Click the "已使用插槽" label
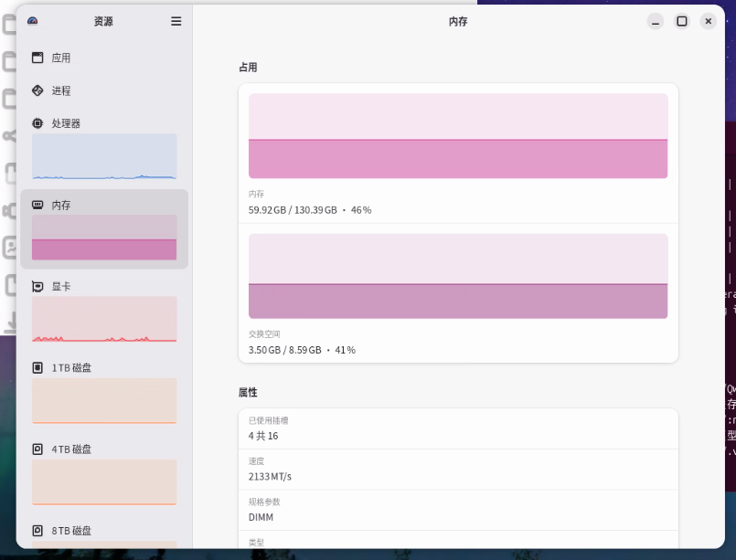Screen dimensions: 736x560 (268, 420)
